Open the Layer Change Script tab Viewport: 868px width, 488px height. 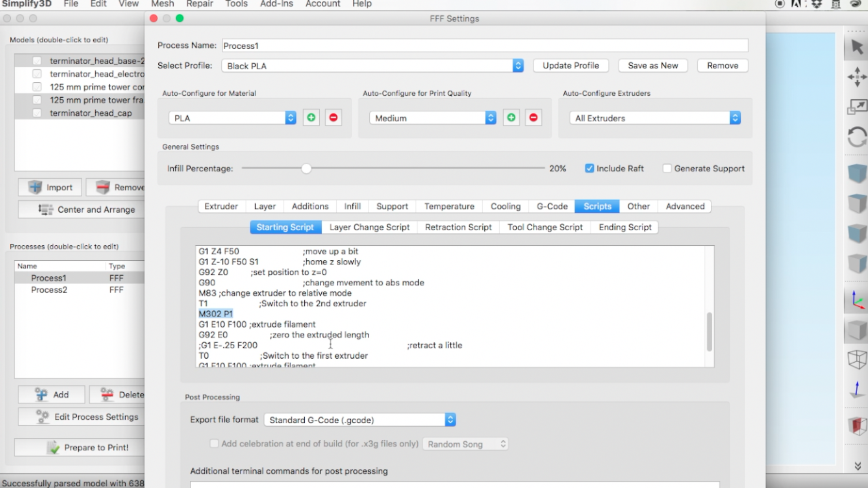click(x=369, y=227)
